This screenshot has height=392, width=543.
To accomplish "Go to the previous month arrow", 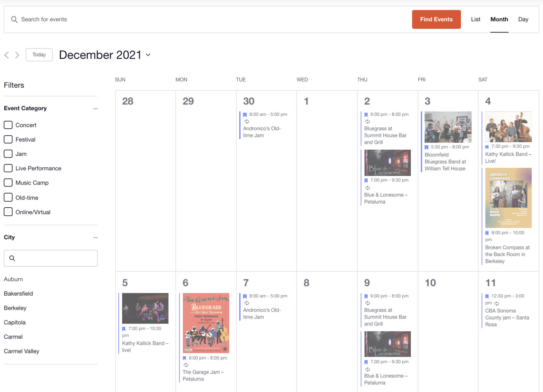I will pyautogui.click(x=6, y=55).
